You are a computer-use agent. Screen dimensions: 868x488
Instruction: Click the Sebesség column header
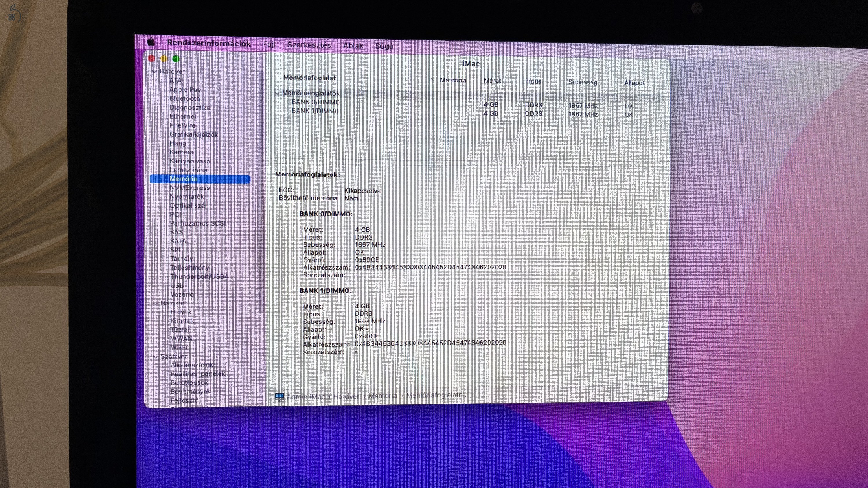[583, 82]
